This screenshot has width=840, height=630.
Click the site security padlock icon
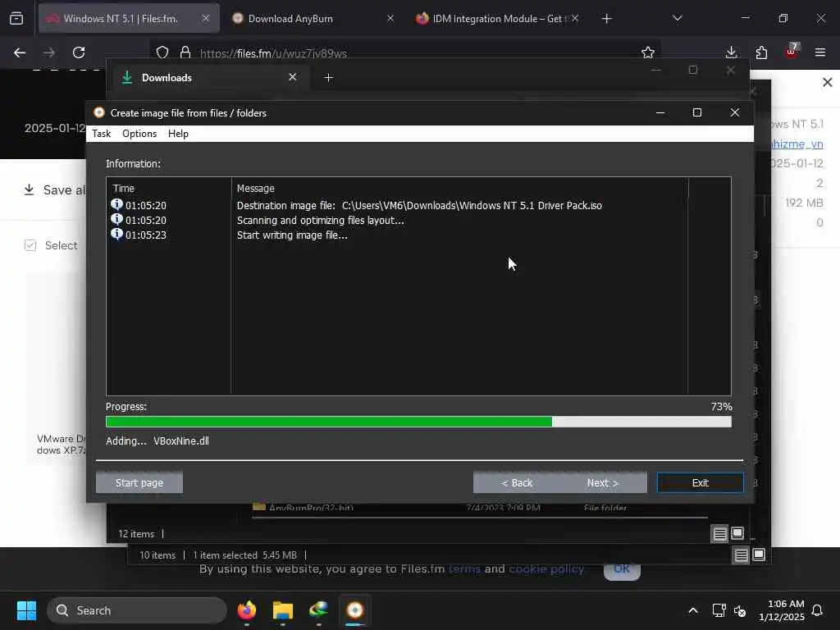point(185,52)
